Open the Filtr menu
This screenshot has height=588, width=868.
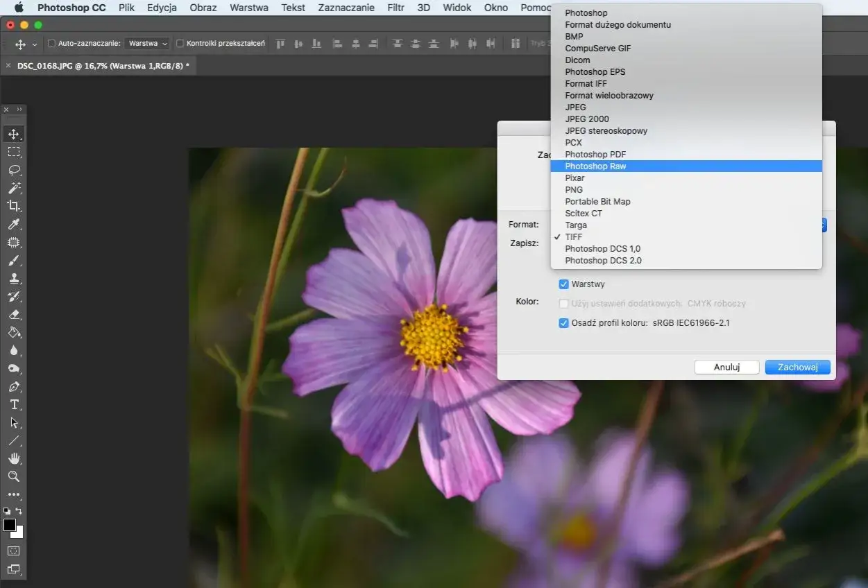tap(395, 8)
